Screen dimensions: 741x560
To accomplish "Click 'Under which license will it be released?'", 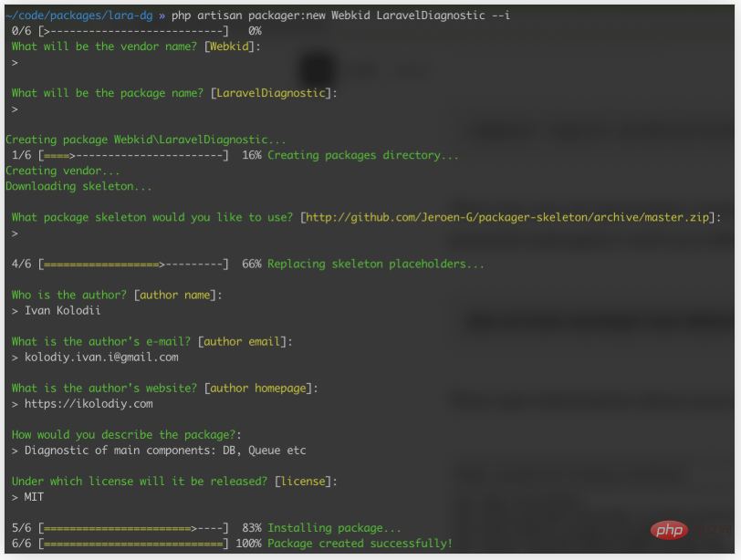I will [x=140, y=482].
